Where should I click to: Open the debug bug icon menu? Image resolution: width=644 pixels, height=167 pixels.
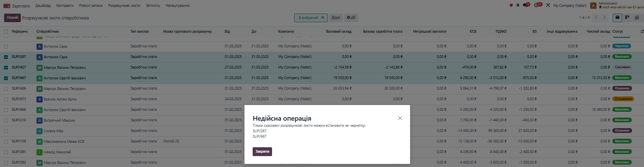[518, 5]
